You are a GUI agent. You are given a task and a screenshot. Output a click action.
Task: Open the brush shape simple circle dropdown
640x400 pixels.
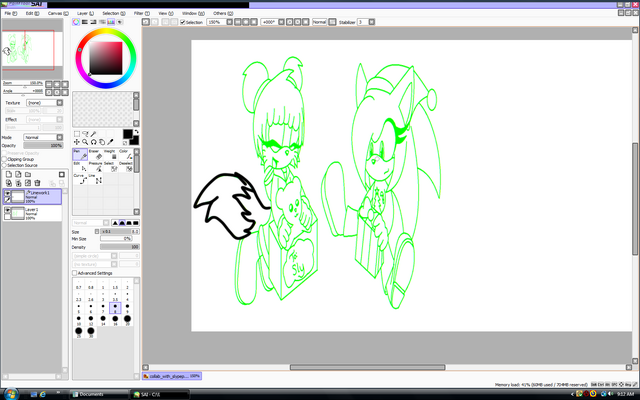[95, 256]
